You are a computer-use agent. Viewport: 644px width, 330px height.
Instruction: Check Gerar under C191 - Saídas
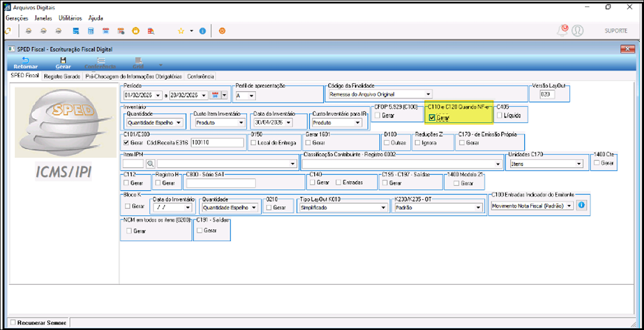tap(200, 230)
